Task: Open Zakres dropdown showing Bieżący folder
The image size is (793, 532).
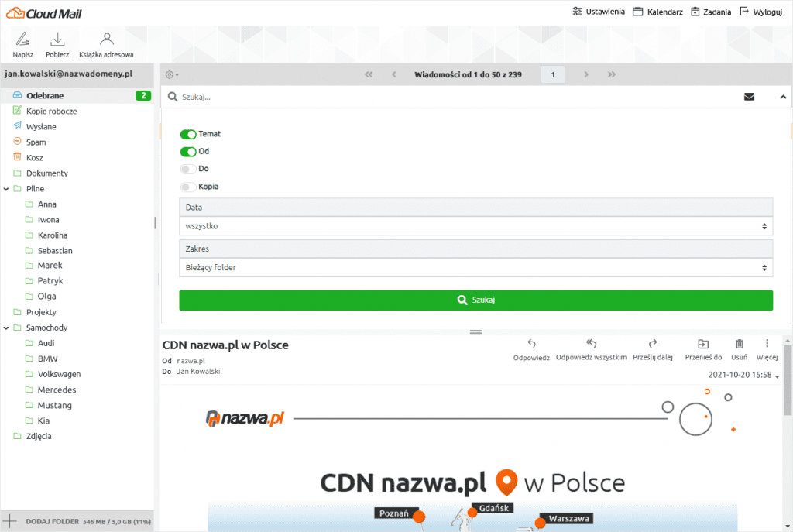Action: [476, 267]
